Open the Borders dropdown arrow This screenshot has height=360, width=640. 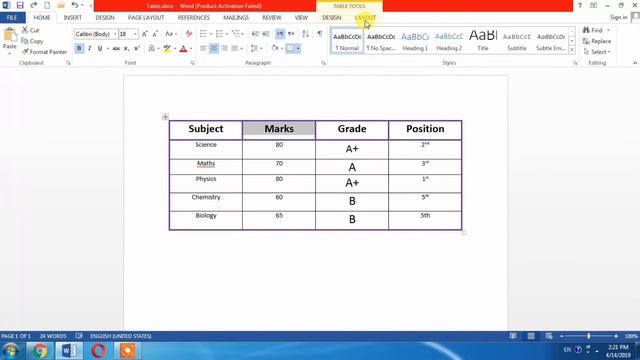(x=298, y=49)
